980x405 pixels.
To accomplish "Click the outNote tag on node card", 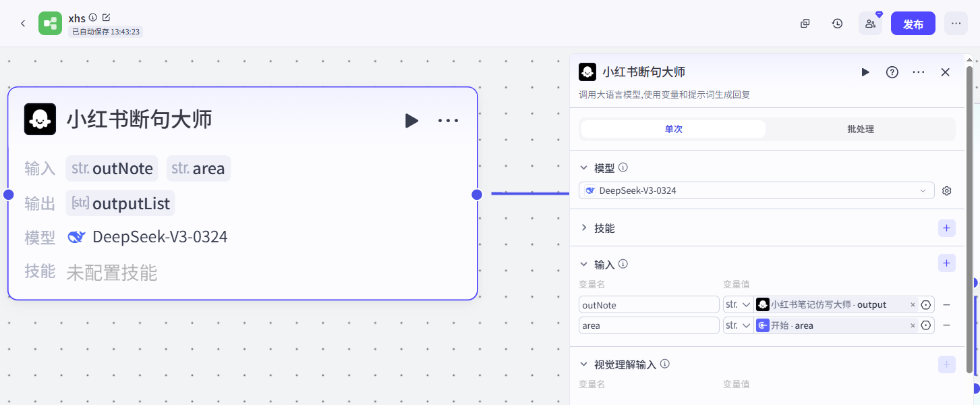I will [x=112, y=168].
